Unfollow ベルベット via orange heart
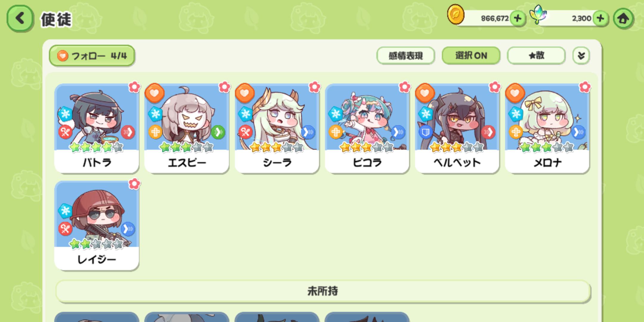The image size is (644, 322). 425,93
